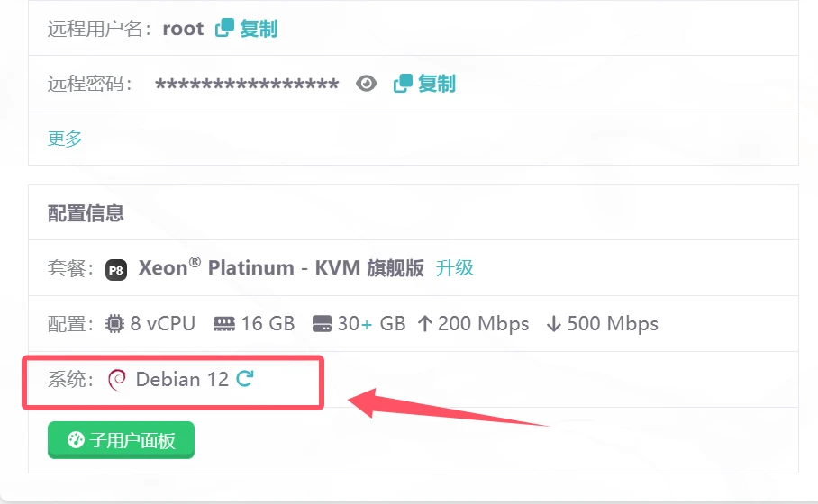Image resolution: width=818 pixels, height=504 pixels.
Task: Open the 子用户面板 sub-user panel
Action: coord(121,440)
